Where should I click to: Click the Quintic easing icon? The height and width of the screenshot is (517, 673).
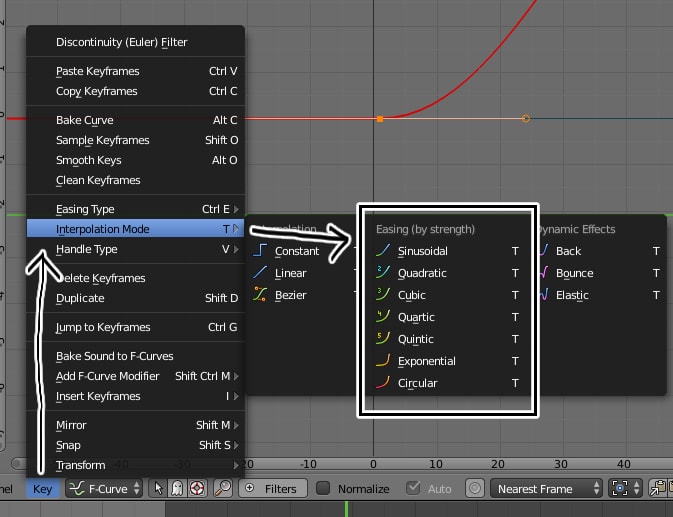click(x=383, y=339)
